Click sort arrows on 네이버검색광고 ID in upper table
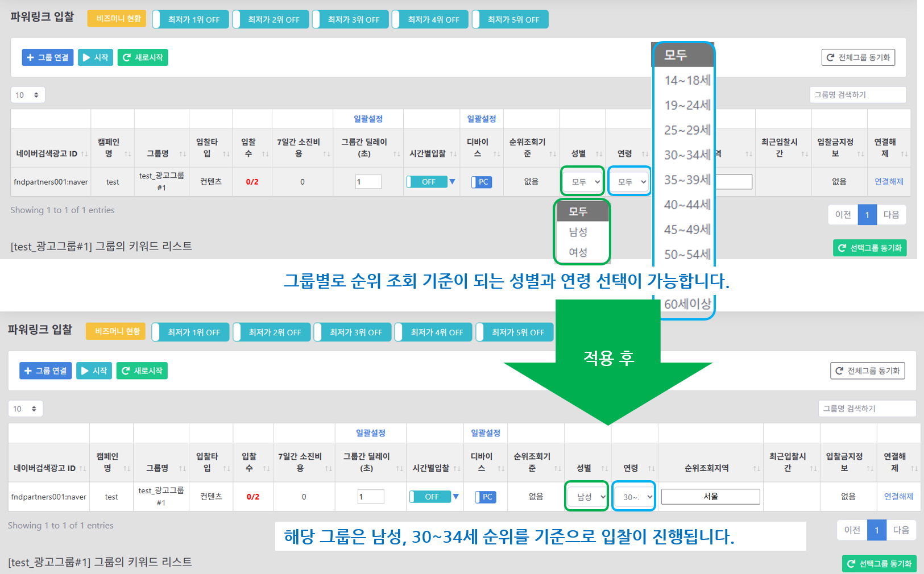The height and width of the screenshot is (574, 924). click(84, 154)
